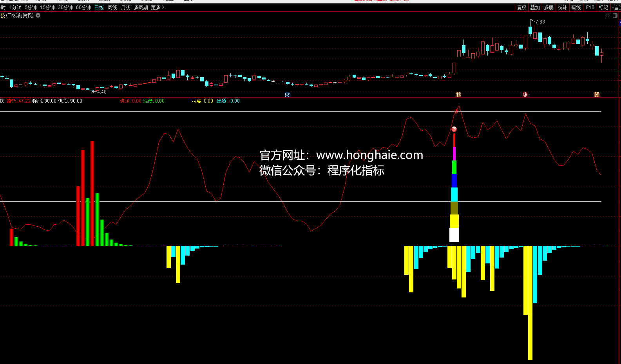Viewport: 621px width, 364px height.
Task: Click the diamond icon at chart top-right
Action: pyautogui.click(x=608, y=16)
